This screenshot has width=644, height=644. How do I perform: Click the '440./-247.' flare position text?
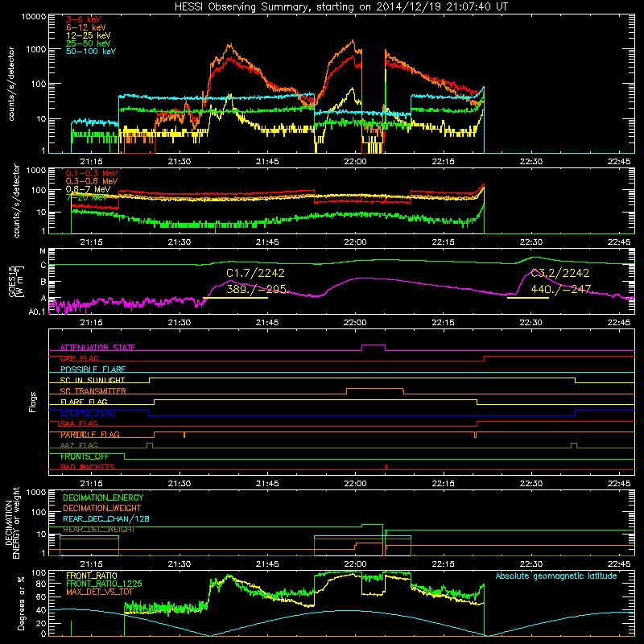coord(562,289)
